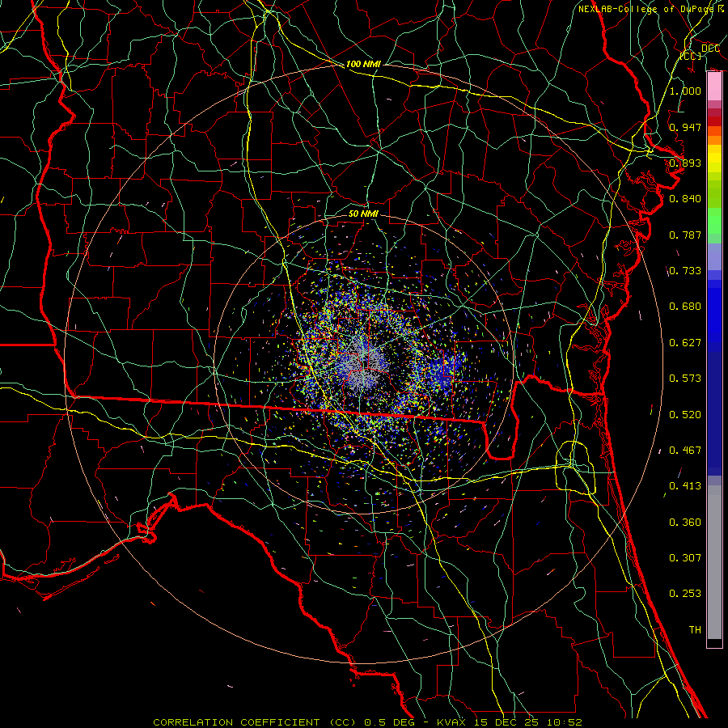Click the 0.733 legend value
728x728 pixels.
click(685, 271)
